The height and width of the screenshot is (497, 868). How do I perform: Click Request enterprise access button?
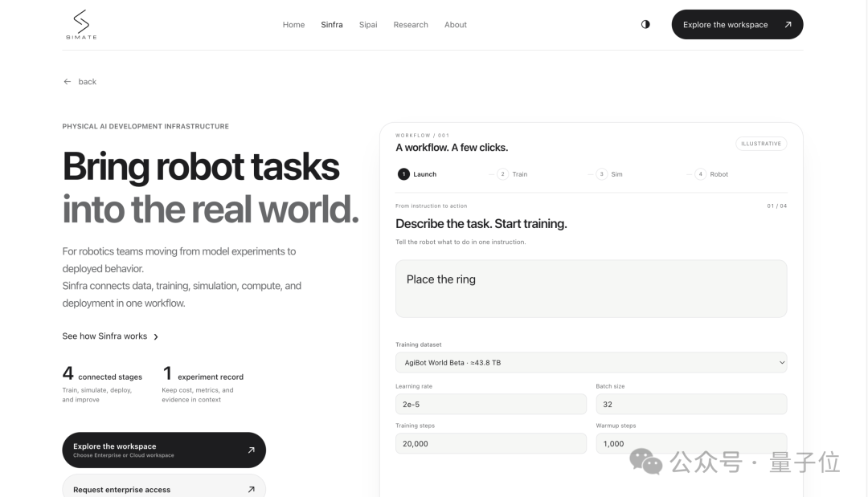pos(164,486)
